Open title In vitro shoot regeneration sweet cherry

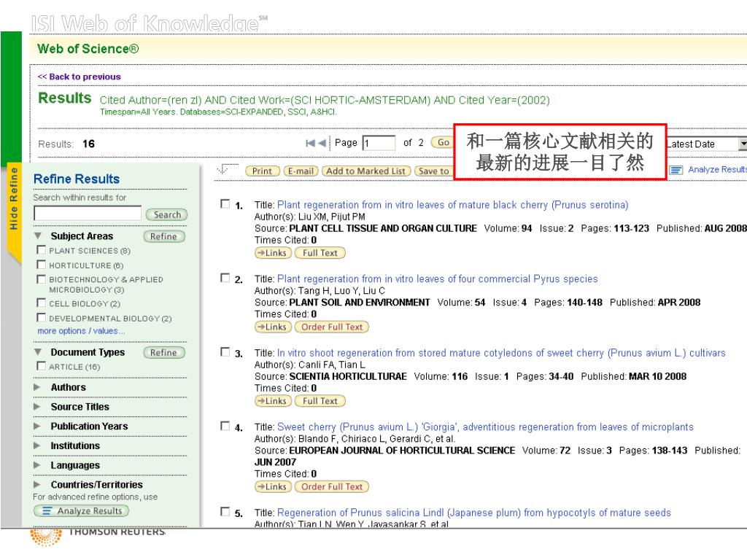[501, 353]
